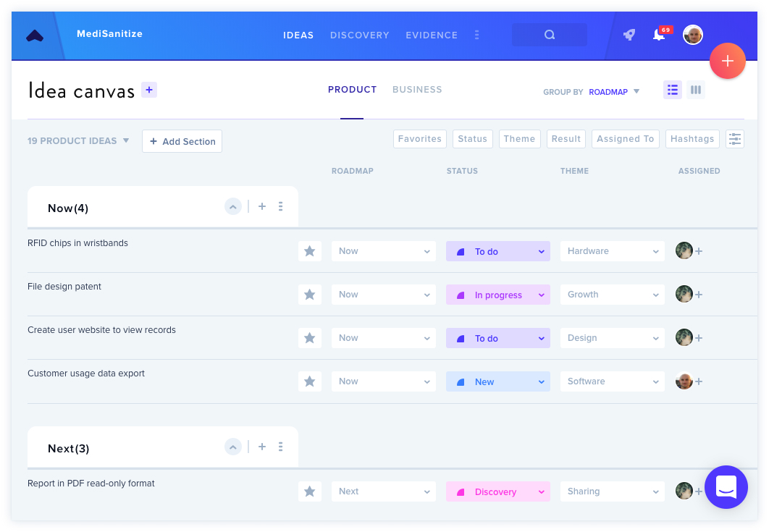Click the MediSanitize workspace name

pos(110,34)
